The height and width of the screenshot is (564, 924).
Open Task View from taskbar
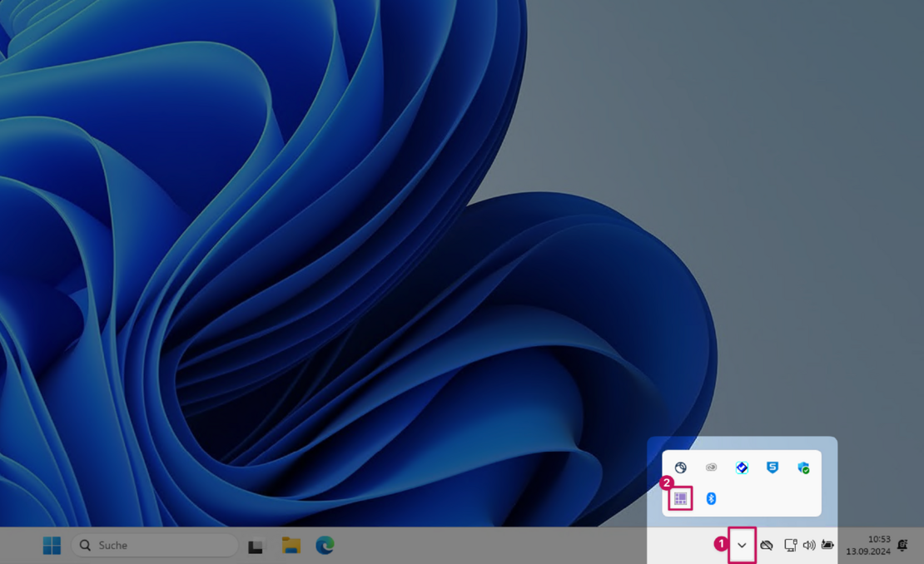pos(256,547)
